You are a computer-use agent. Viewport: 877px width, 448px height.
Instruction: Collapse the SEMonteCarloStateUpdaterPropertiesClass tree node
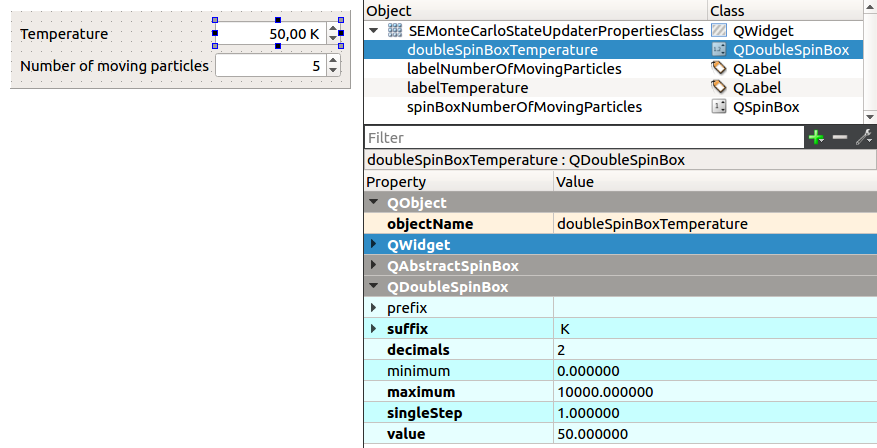coord(374,31)
